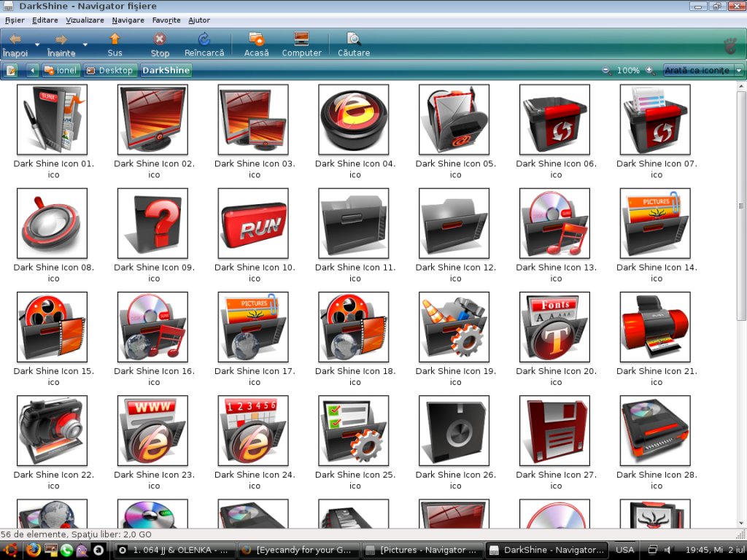Image resolution: width=747 pixels, height=560 pixels.
Task: Open the Vizualizare menu
Action: click(85, 20)
